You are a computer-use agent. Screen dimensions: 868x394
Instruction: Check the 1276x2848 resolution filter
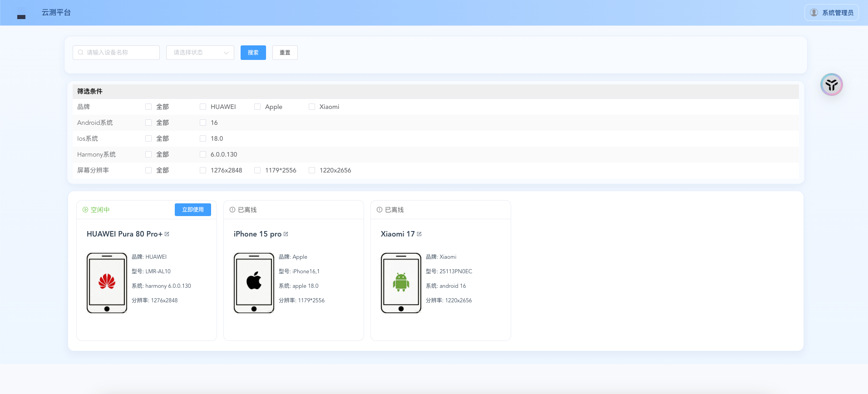[x=203, y=170]
